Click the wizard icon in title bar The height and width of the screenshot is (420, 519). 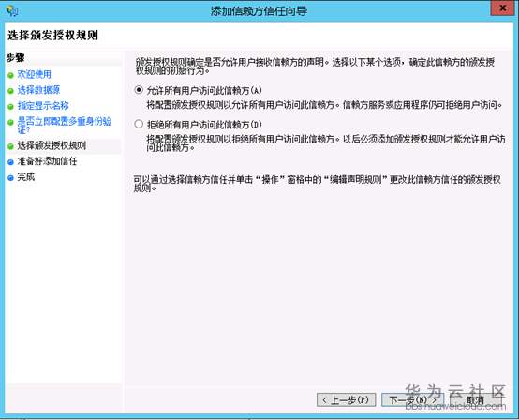coord(12,10)
